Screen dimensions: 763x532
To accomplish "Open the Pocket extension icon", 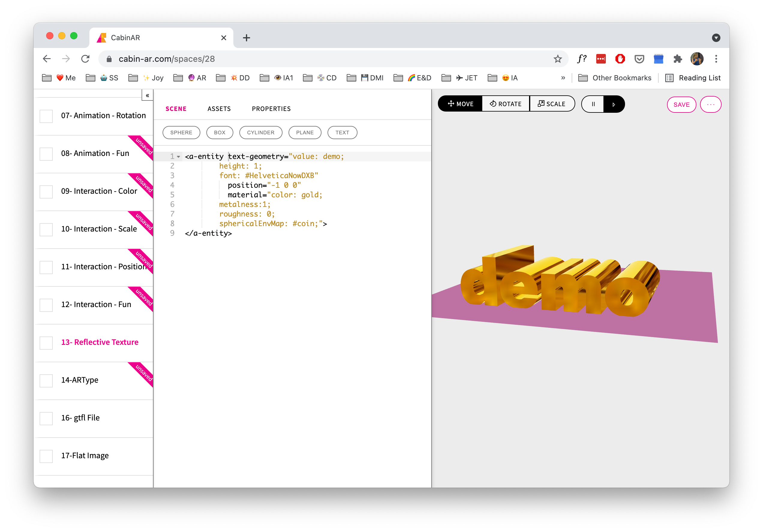I will click(x=639, y=59).
